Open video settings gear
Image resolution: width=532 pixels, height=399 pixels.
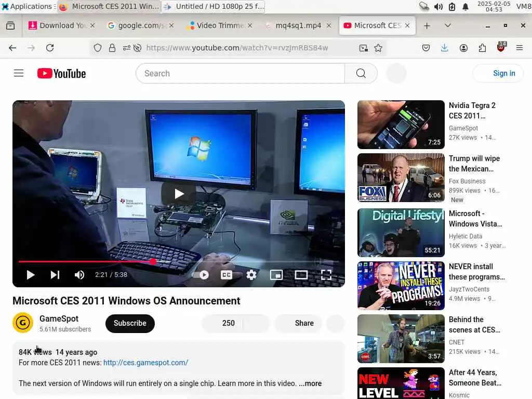tap(251, 275)
